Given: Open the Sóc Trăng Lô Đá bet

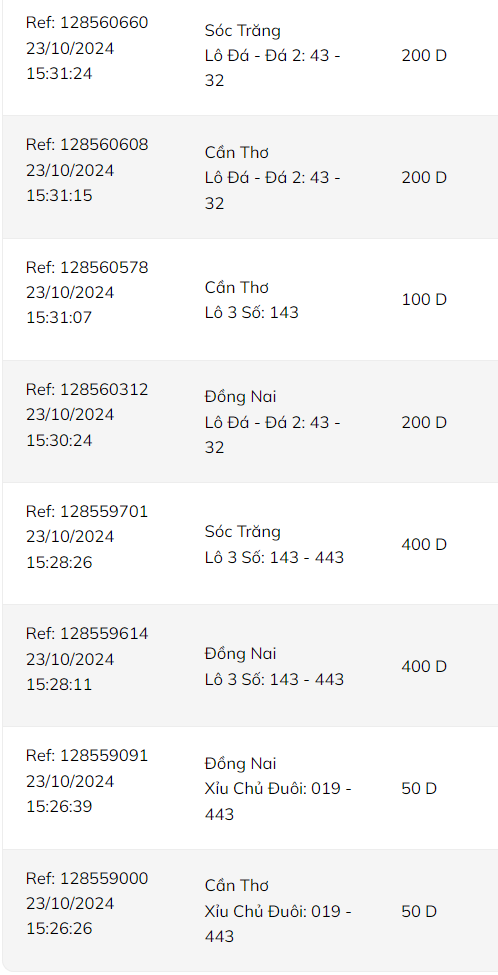Looking at the screenshot, I should (x=272, y=55).
